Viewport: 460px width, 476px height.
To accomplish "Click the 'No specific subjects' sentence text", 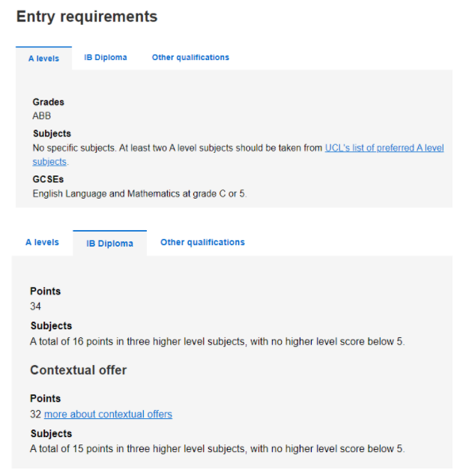I will (x=74, y=148).
